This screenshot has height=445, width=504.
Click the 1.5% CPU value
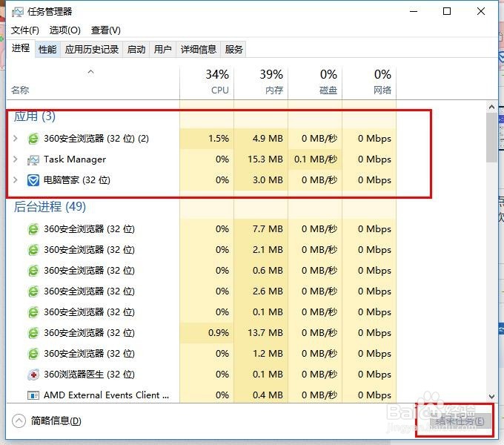click(x=219, y=139)
